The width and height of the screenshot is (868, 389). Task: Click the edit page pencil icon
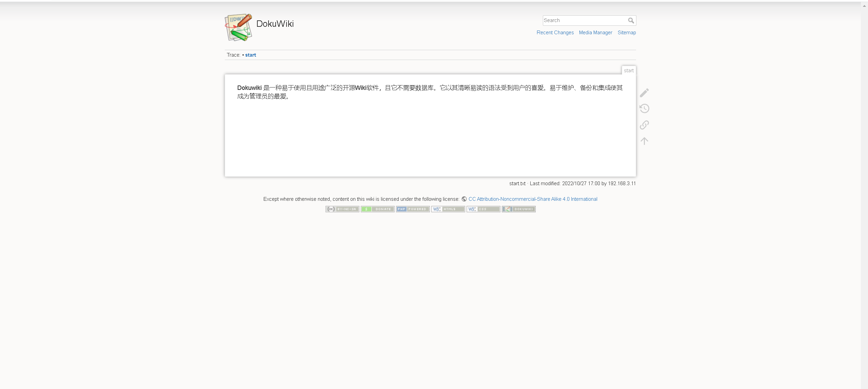[644, 93]
